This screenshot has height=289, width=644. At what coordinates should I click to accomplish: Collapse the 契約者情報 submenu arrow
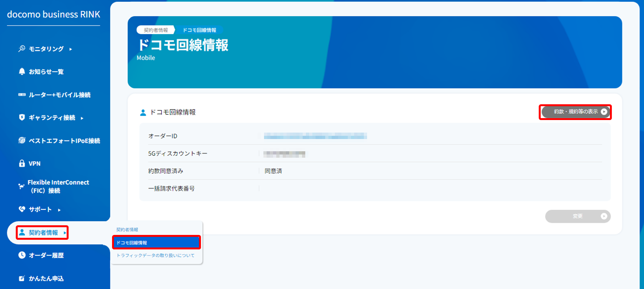(x=65, y=233)
